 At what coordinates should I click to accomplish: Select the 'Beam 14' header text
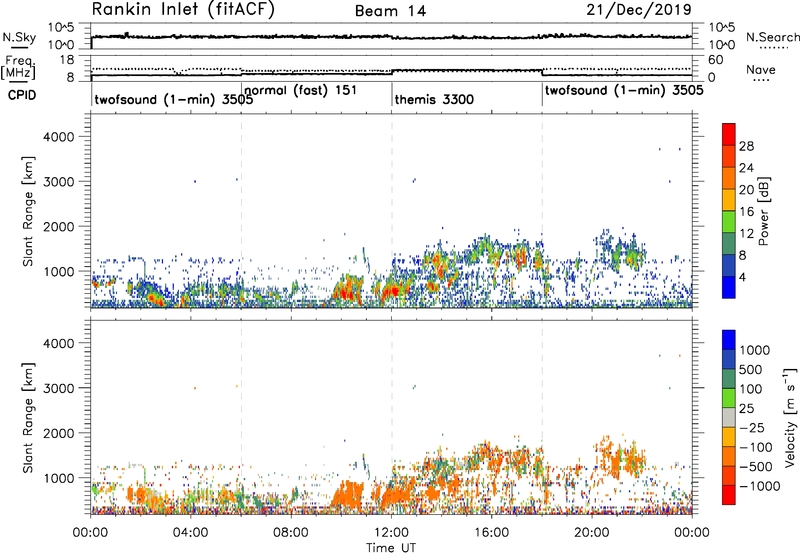tap(390, 11)
